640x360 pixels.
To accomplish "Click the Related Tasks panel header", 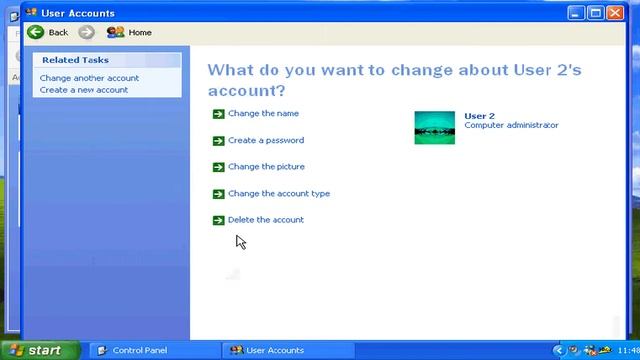I will [107, 60].
